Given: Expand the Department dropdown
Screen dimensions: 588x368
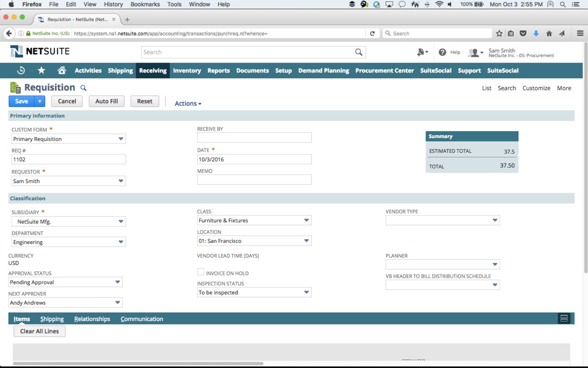Looking at the screenshot, I should [121, 242].
